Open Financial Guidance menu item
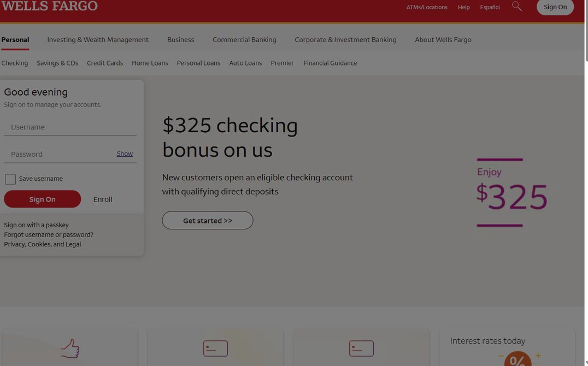 (331, 63)
